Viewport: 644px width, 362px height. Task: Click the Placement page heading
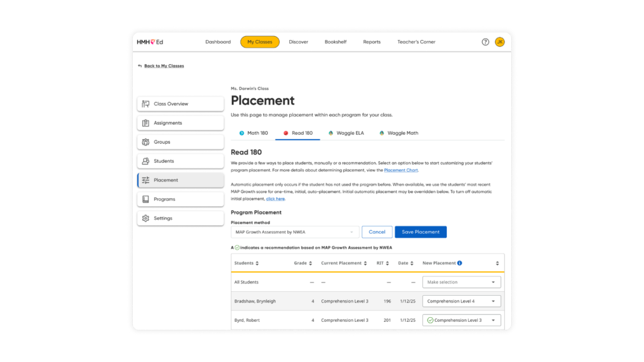263,101
